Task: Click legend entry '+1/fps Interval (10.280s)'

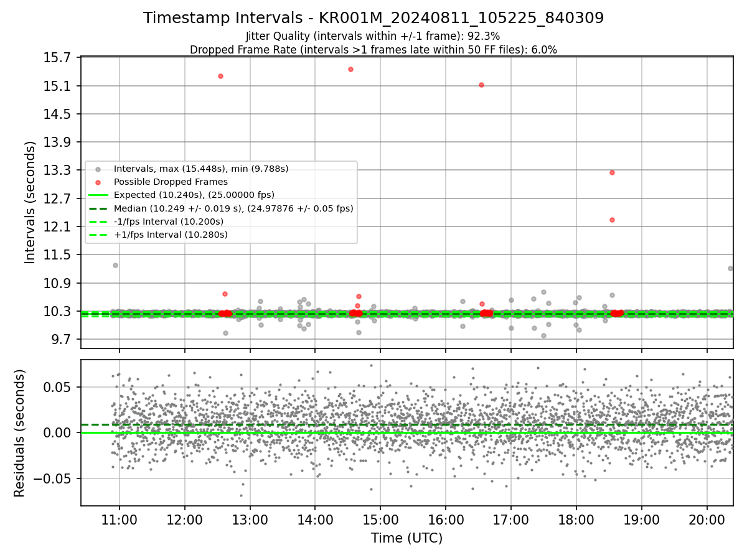Action: pos(171,235)
